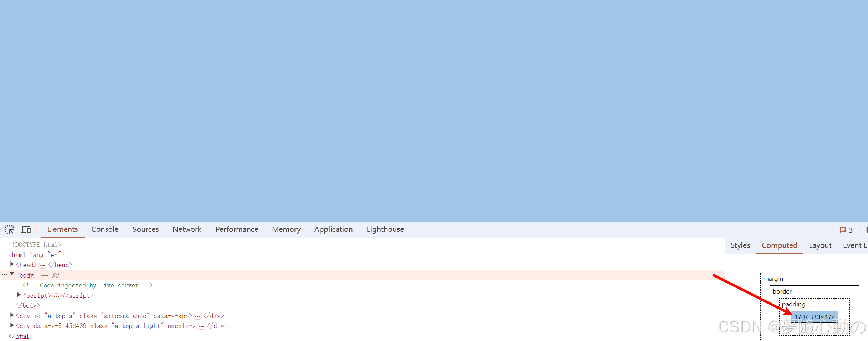Viewport: 868px width, 341px height.
Task: Toggle the device toolbar icon
Action: point(26,230)
